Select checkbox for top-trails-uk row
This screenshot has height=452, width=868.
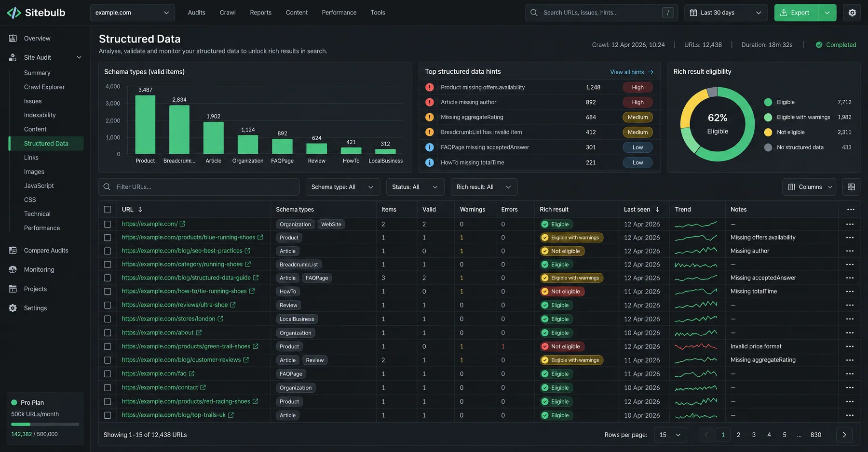(108, 415)
